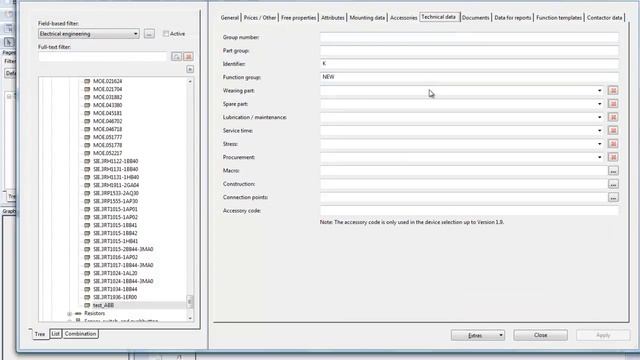Select part MOE.021624 icon in tree
The width and height of the screenshot is (640, 360).
87,81
